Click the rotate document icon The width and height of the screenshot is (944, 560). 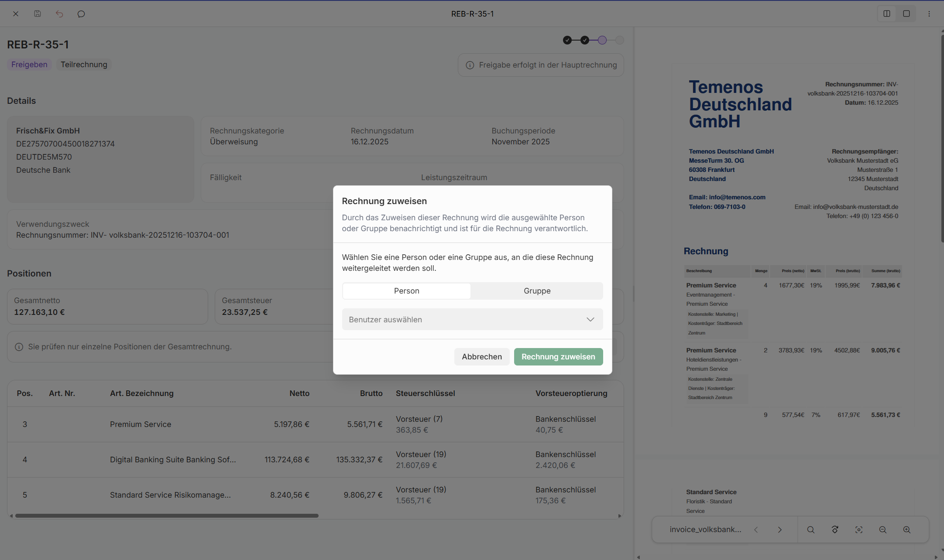835,529
